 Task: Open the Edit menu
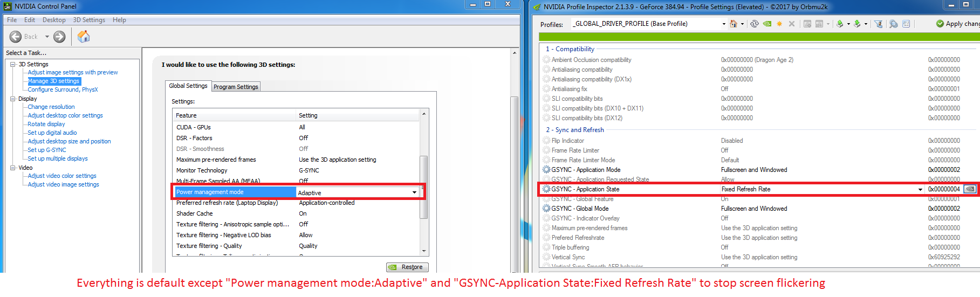[x=30, y=20]
